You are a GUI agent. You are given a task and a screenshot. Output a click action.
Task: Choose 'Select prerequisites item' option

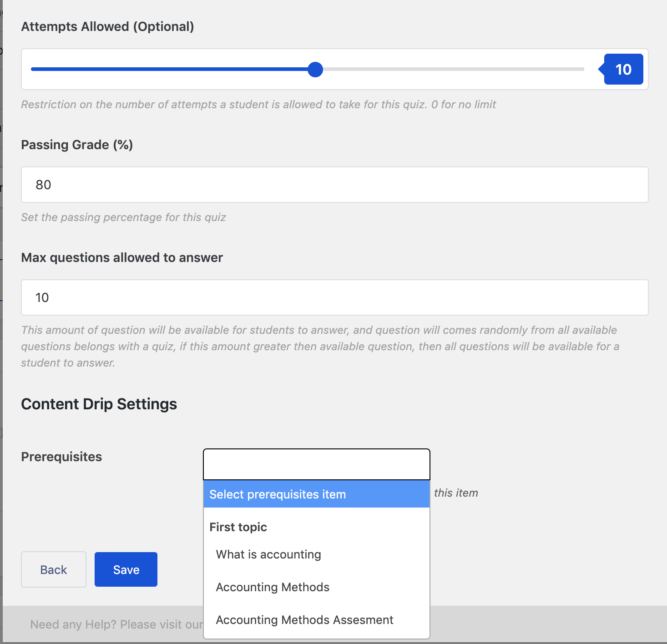click(317, 494)
